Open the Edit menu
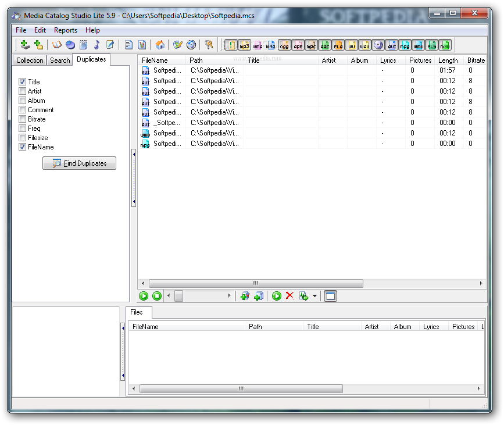Screen dimensions: 504x425 point(40,30)
